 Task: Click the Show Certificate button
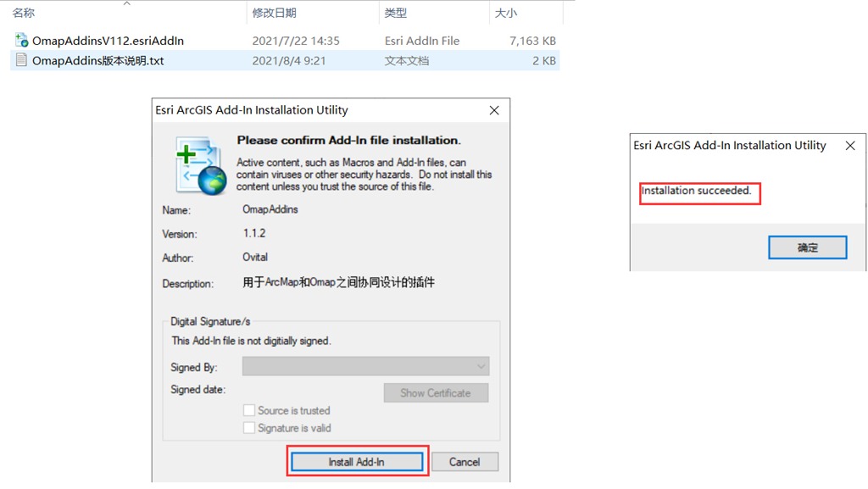pos(435,393)
